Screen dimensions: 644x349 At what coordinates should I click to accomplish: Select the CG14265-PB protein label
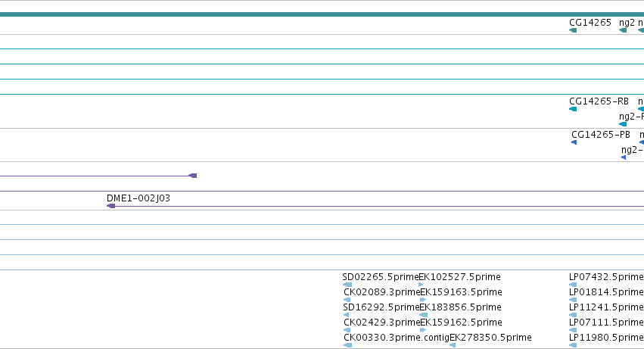600,135
